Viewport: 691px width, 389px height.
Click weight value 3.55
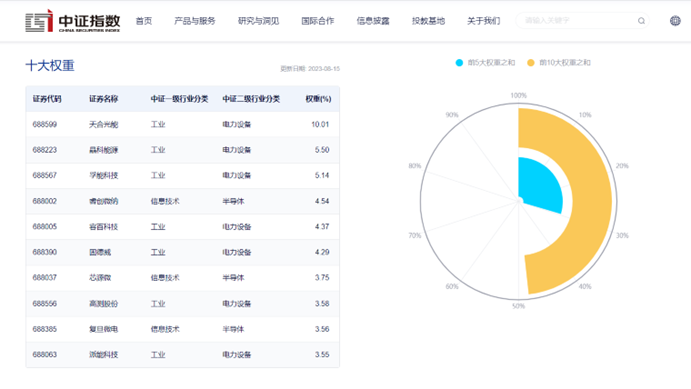(322, 355)
